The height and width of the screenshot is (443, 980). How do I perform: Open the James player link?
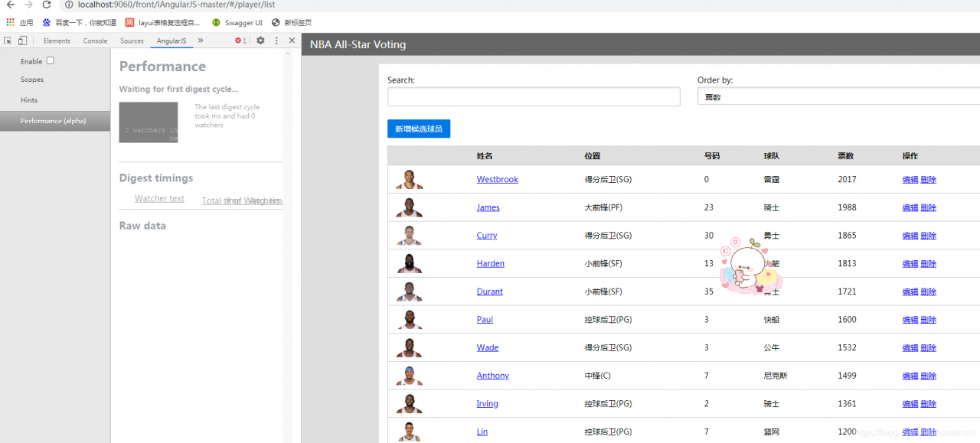[x=488, y=207]
